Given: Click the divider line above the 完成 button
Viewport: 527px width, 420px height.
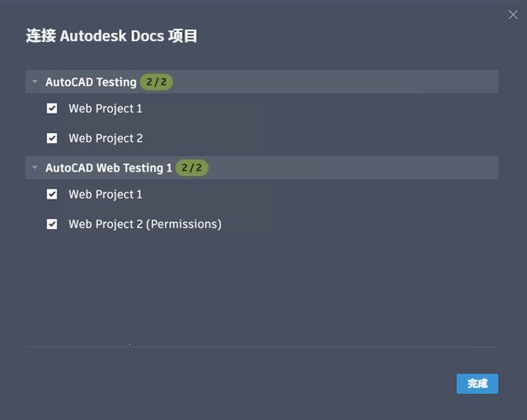Looking at the screenshot, I should click(x=261, y=346).
